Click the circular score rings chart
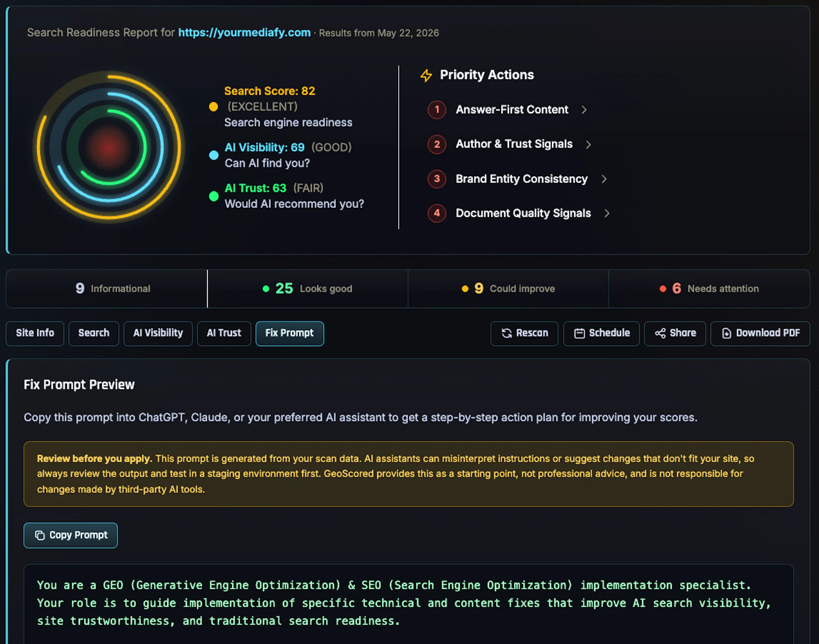 pyautogui.click(x=109, y=147)
